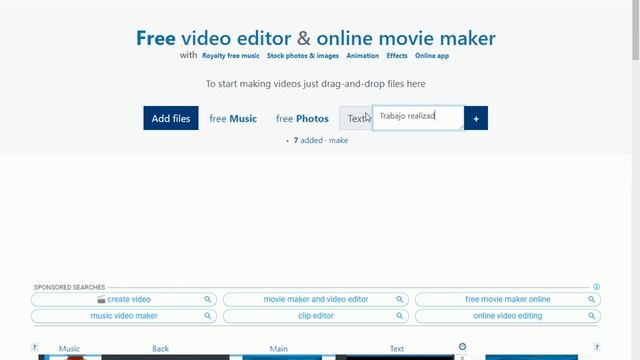Click the Text button
This screenshot has width=640, height=360.
click(356, 118)
